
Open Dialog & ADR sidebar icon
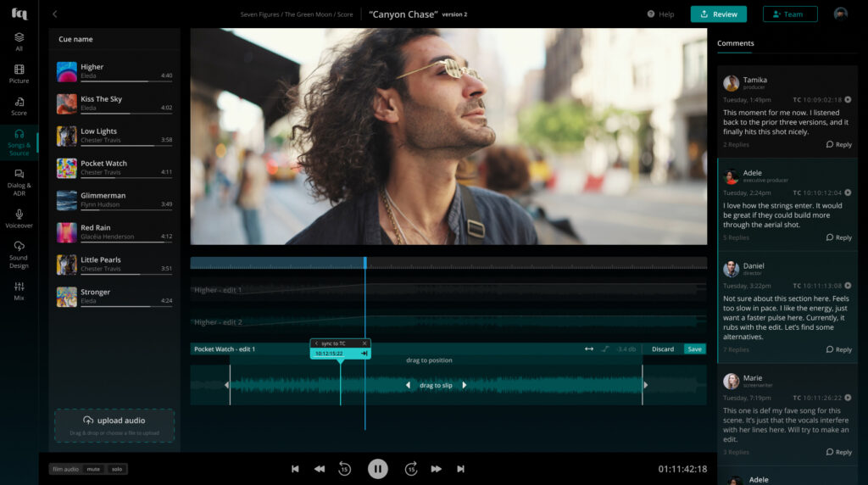click(19, 174)
